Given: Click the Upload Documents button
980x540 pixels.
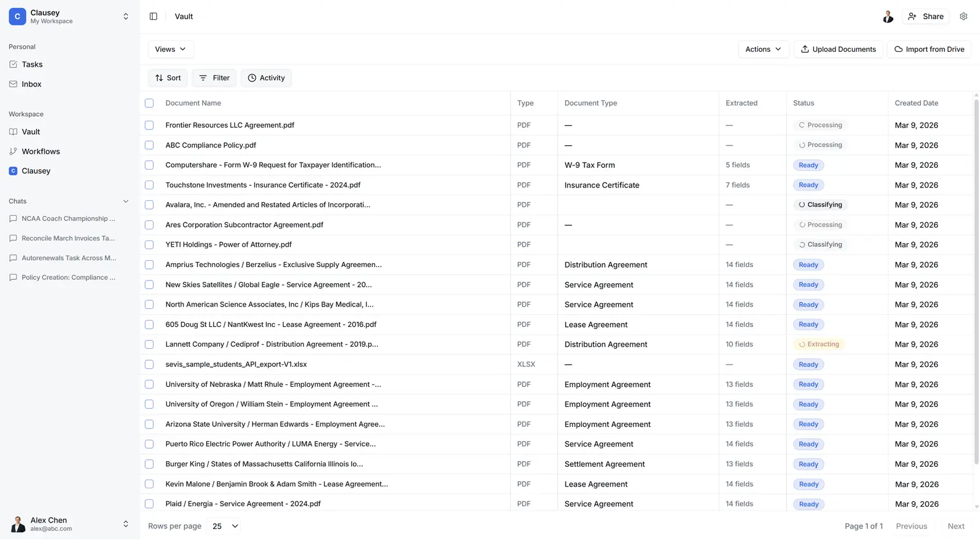Looking at the screenshot, I should click(838, 49).
